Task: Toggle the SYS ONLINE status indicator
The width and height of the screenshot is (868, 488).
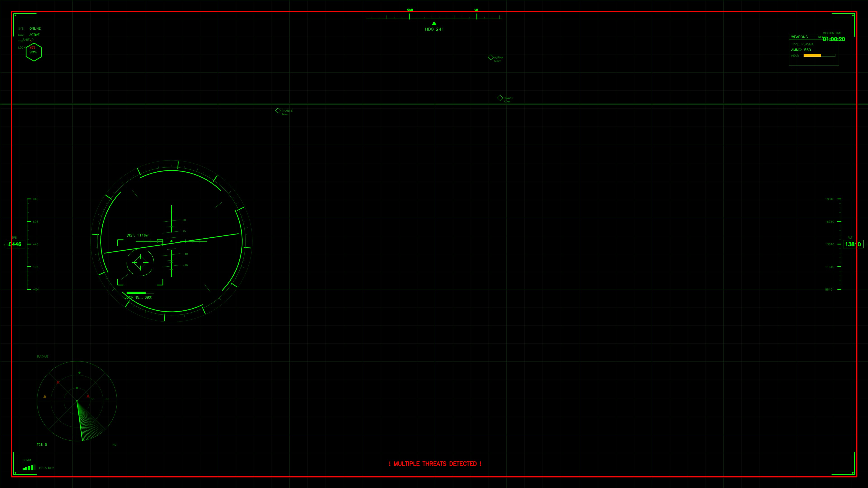Action: coord(35,28)
